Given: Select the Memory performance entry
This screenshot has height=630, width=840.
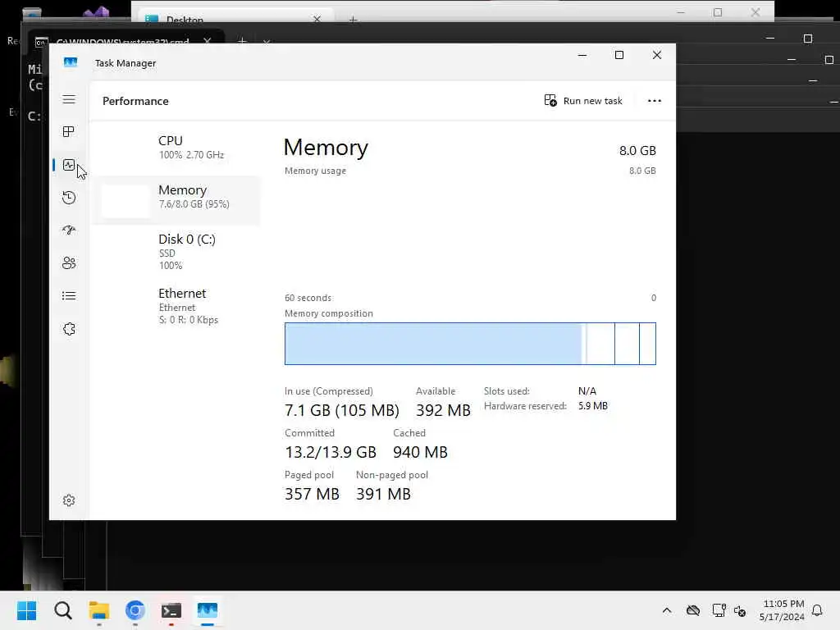Looking at the screenshot, I should tap(176, 200).
